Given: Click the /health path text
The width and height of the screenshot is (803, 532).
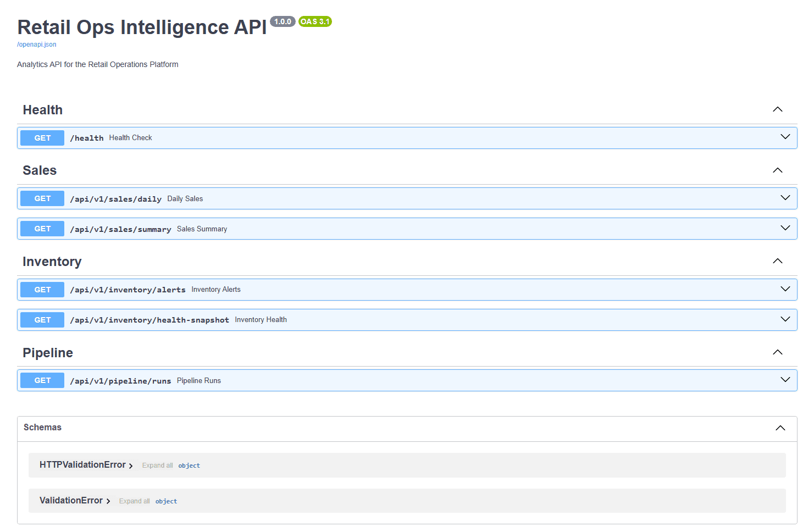Looking at the screenshot, I should [x=87, y=138].
